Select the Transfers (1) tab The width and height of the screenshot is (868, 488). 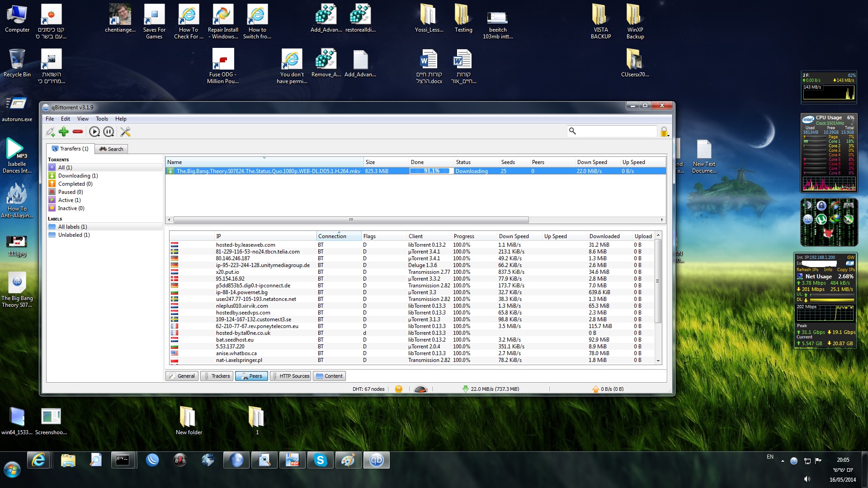(x=70, y=149)
